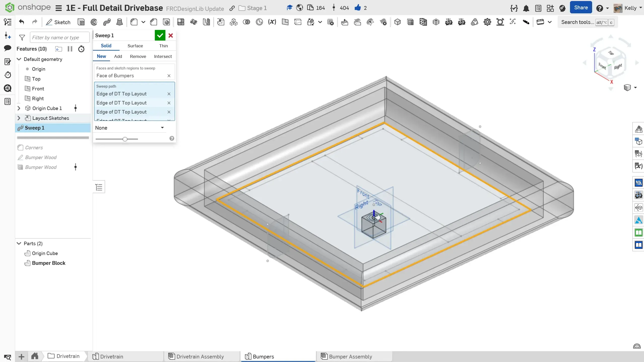Click the filter funnel icon
The width and height of the screenshot is (644, 362).
pyautogui.click(x=22, y=38)
